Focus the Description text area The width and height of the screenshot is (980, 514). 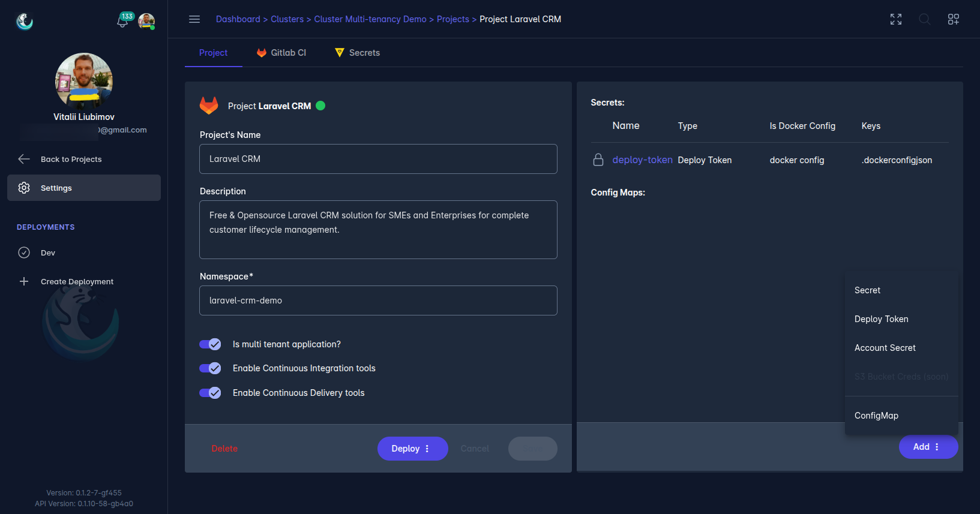click(x=378, y=230)
